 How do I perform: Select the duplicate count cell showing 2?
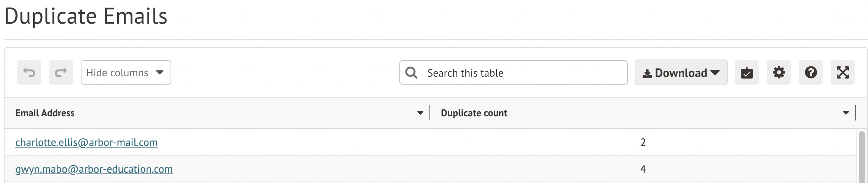tap(643, 142)
